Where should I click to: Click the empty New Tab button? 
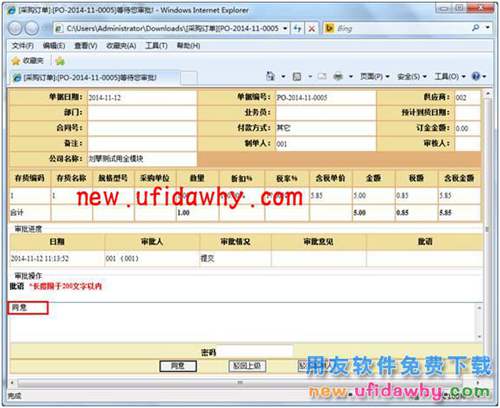(189, 78)
